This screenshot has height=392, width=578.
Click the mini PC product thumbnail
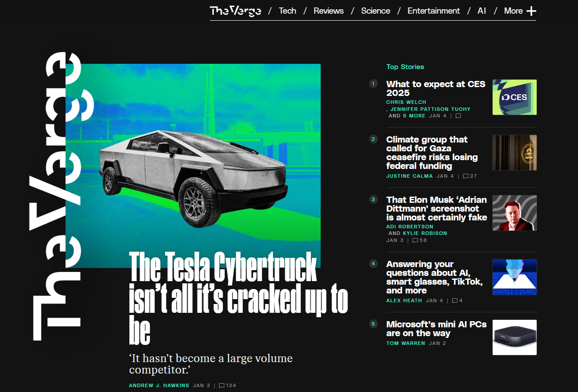[x=515, y=337]
